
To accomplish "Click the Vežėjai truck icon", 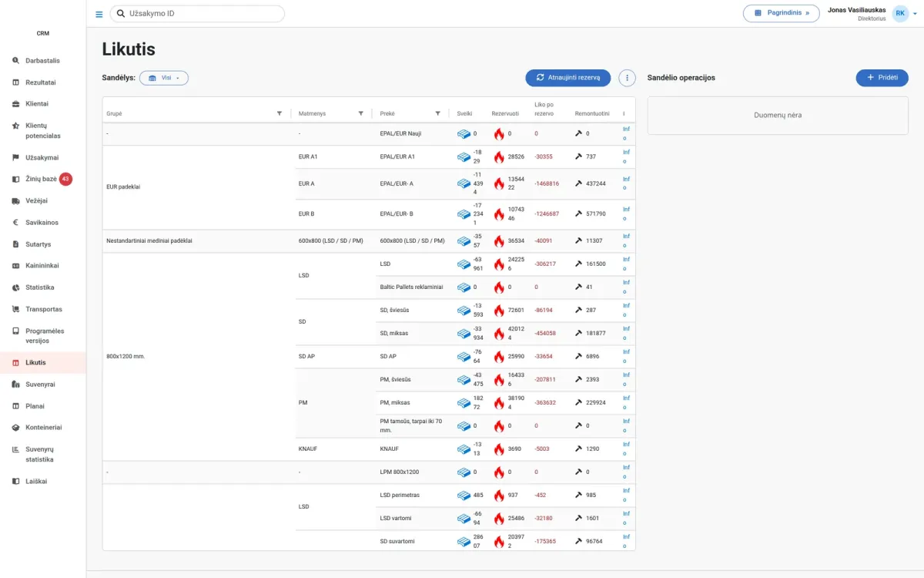I will tap(16, 201).
